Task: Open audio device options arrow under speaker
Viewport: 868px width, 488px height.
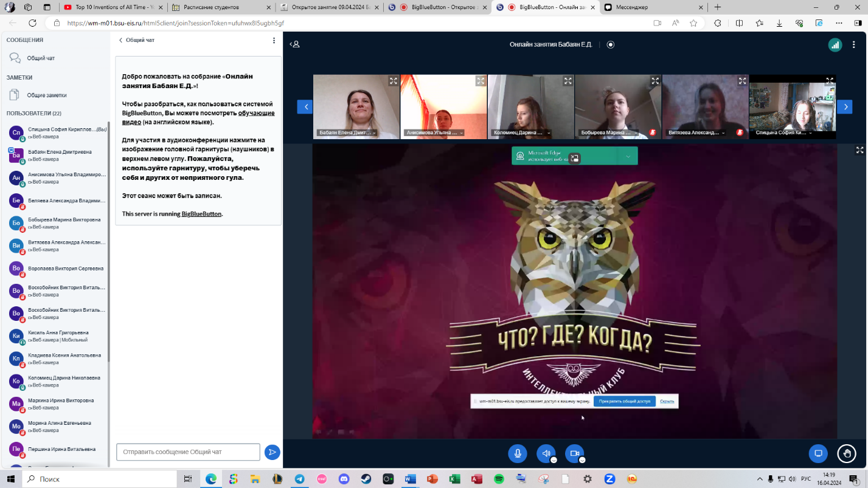Action: pyautogui.click(x=554, y=460)
